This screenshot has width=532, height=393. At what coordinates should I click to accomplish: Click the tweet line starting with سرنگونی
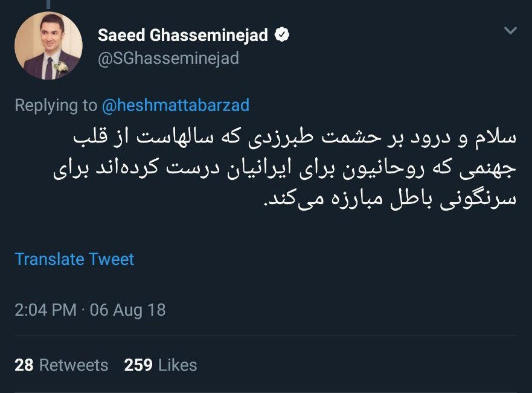tap(390, 199)
